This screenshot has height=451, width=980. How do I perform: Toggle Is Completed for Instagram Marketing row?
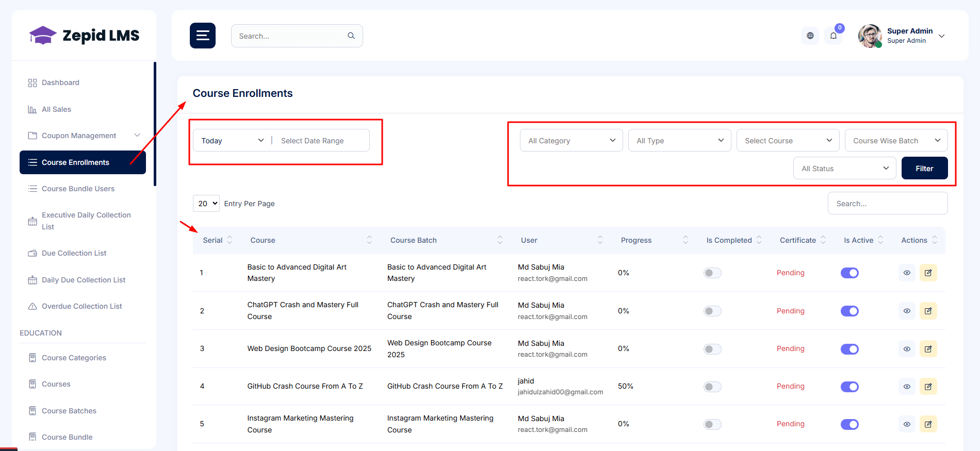pos(712,424)
